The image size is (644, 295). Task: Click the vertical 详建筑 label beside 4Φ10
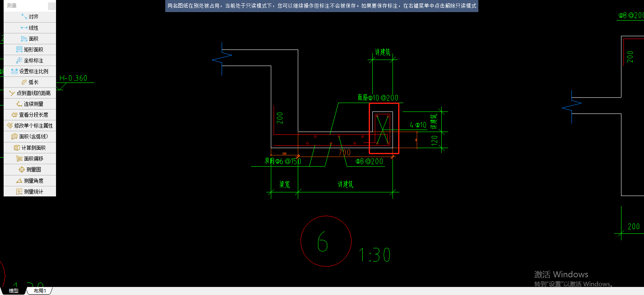434,122
